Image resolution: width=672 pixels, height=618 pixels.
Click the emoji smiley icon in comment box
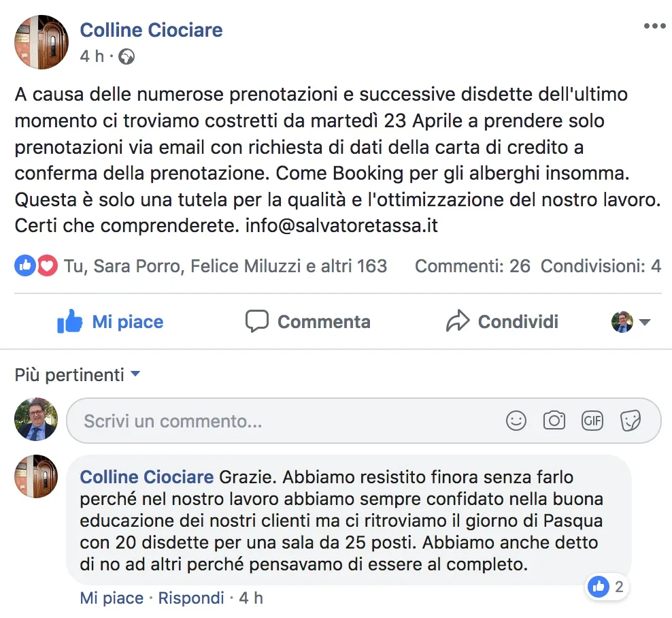[x=516, y=421]
